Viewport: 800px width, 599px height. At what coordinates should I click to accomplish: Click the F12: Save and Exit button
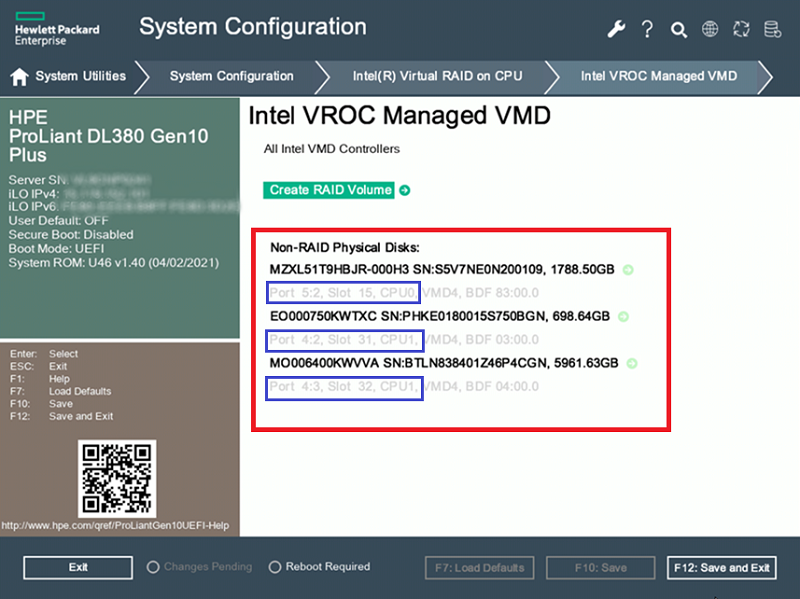(721, 567)
